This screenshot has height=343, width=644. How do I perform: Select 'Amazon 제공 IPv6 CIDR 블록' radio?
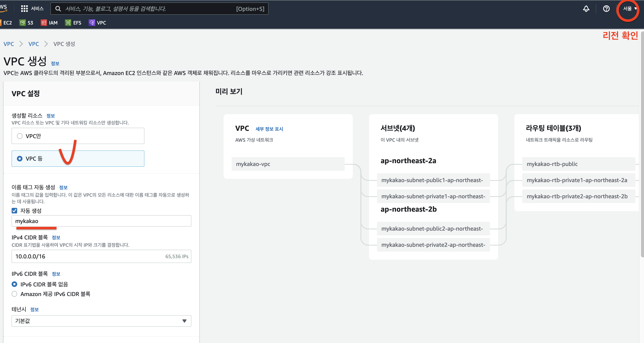pyautogui.click(x=14, y=294)
